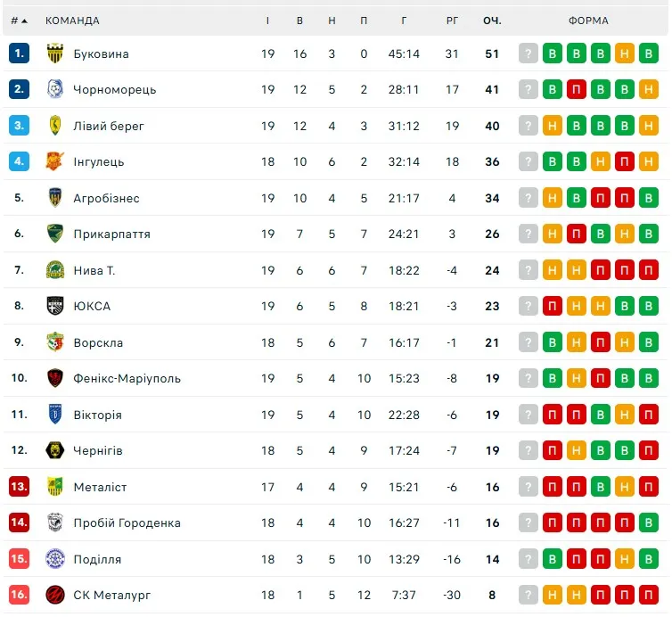Click the Металіст team logo
The height and width of the screenshot is (617, 672).
tap(55, 487)
